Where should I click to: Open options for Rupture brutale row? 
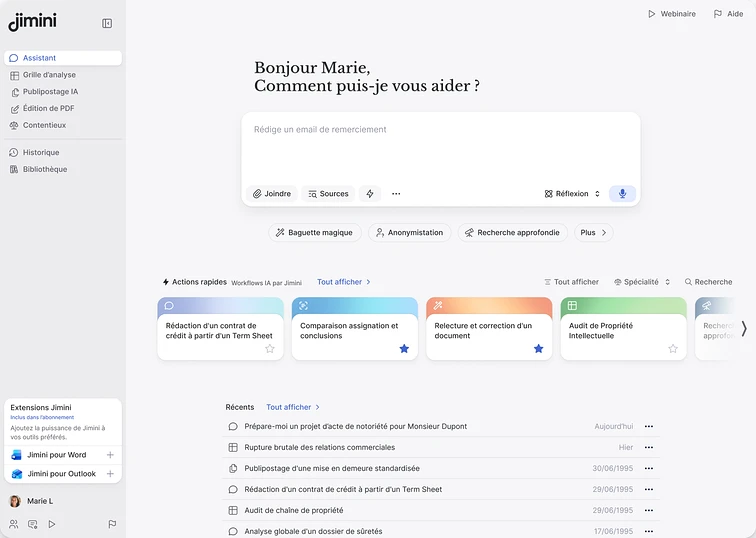click(649, 447)
